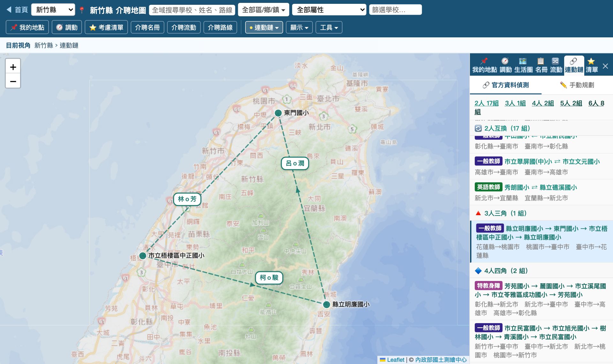Jump to the 5人 2組 link
The image size is (613, 364).
click(x=571, y=103)
